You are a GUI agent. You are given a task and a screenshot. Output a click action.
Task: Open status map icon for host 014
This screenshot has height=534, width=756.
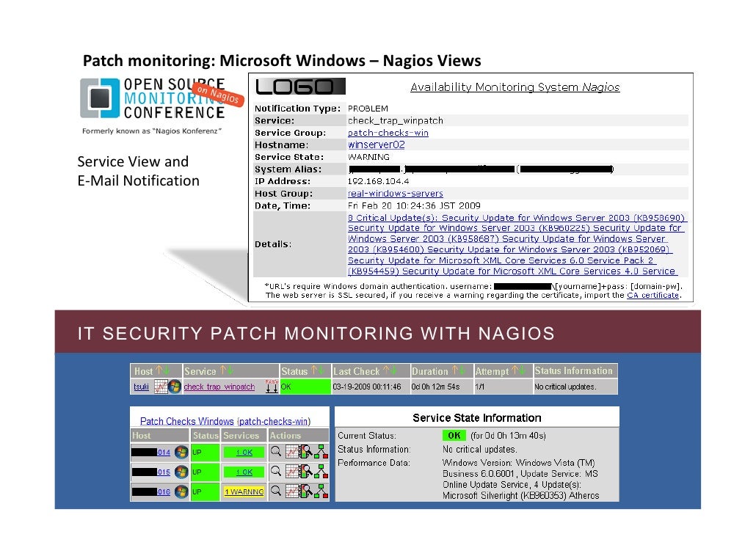tap(321, 452)
